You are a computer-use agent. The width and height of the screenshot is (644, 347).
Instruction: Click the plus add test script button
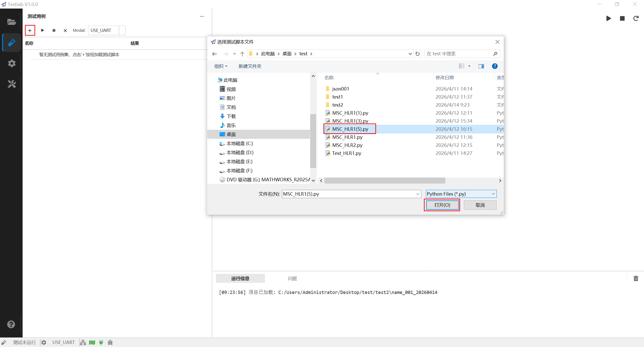(x=30, y=30)
